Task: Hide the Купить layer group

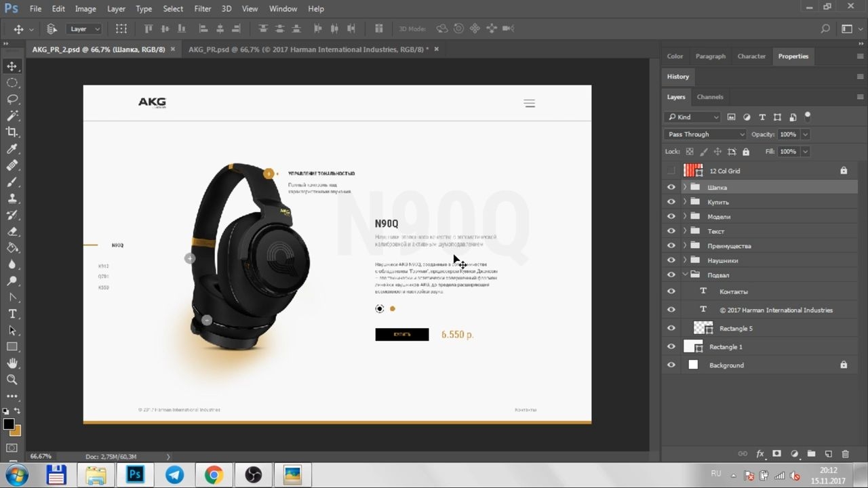Action: 671,202
